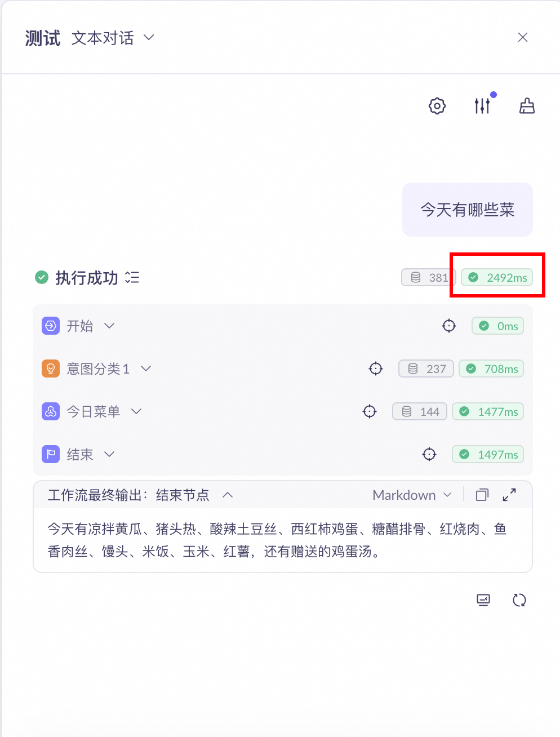Screen dimensions: 560x737
Task: Expand the output to fullscreen
Action: tap(509, 495)
